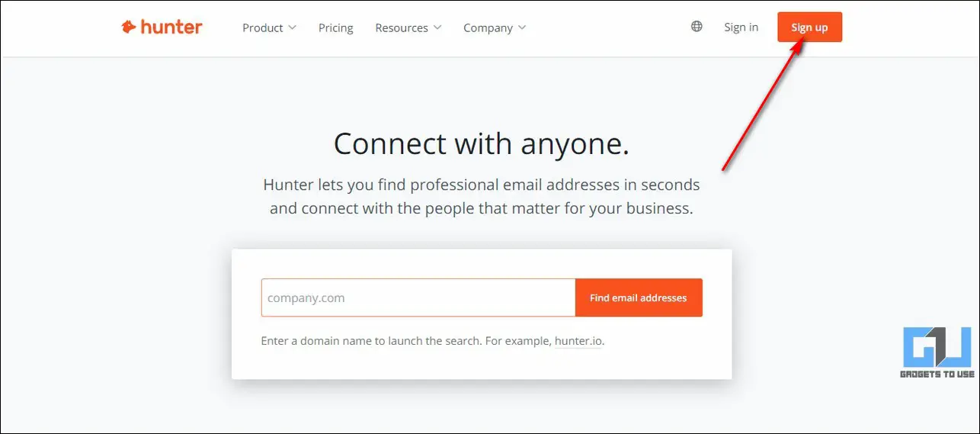
Task: Click the Hunter description paragraph text
Action: tap(482, 196)
